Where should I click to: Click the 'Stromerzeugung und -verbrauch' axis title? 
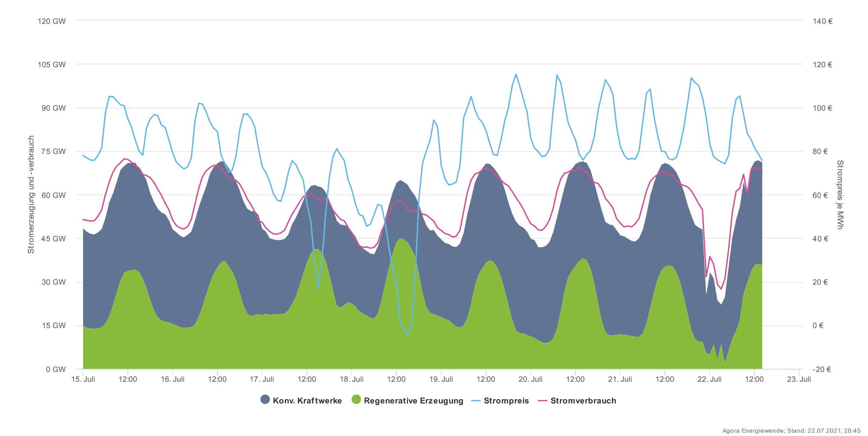click(x=31, y=195)
